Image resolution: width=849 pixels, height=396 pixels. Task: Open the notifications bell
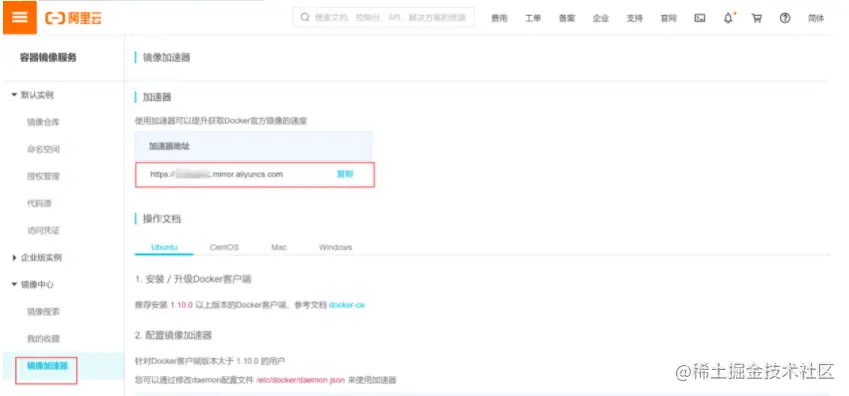[x=728, y=18]
